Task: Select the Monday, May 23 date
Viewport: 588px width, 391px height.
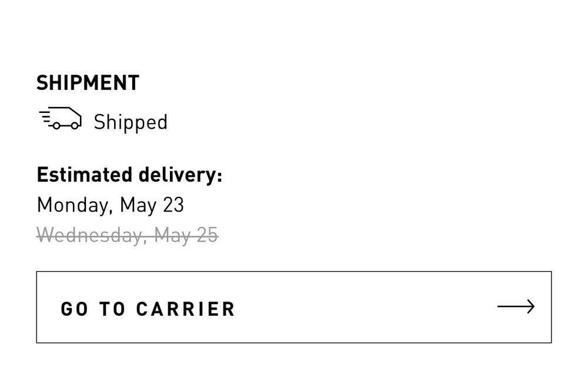Action: pyautogui.click(x=111, y=205)
